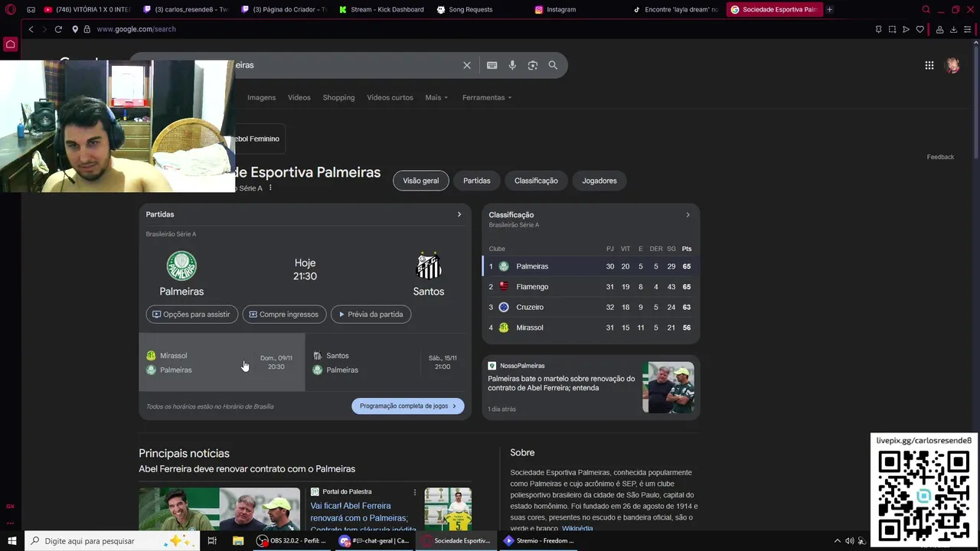Start voice search with the microphone icon

coord(512,65)
